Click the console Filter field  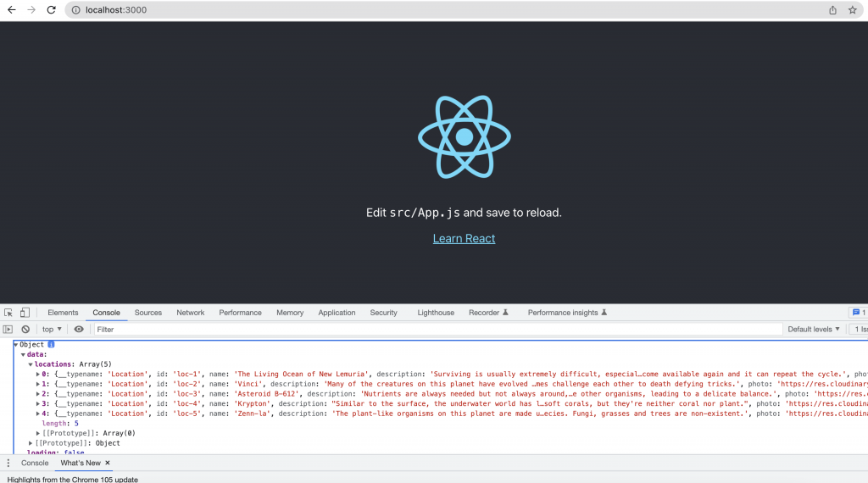(437, 329)
